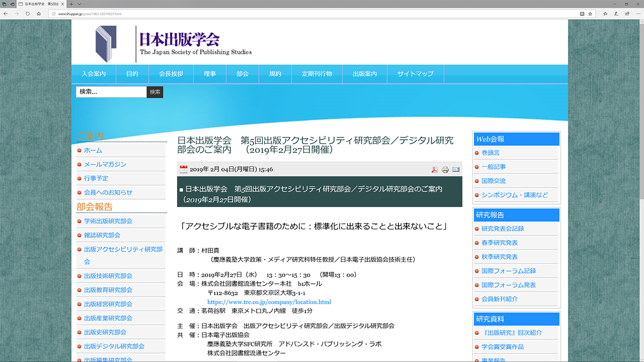Screen dimensions: 644x362
Task: Open the 入会案内 nav menu item
Action: click(94, 74)
